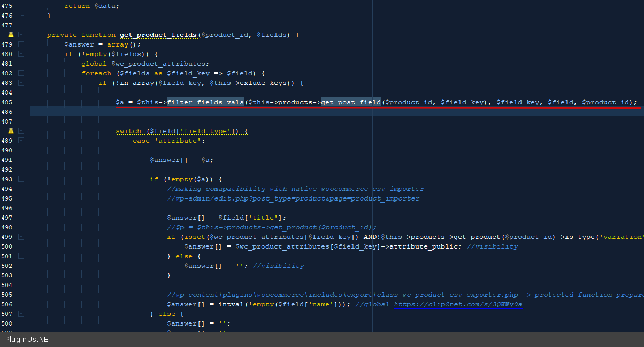Screen dimensions: 644x347
Task: Click warning icon beside get_product_fields function
Action: pyautogui.click(x=11, y=35)
